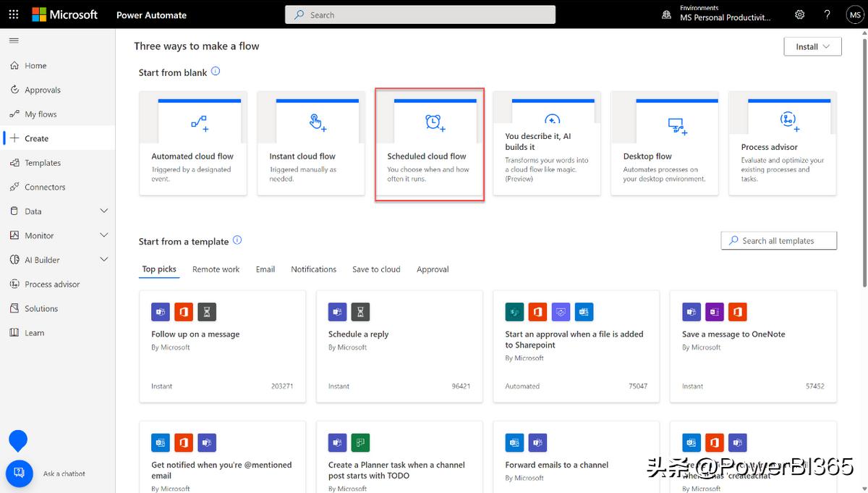Open the Templates section

42,162
